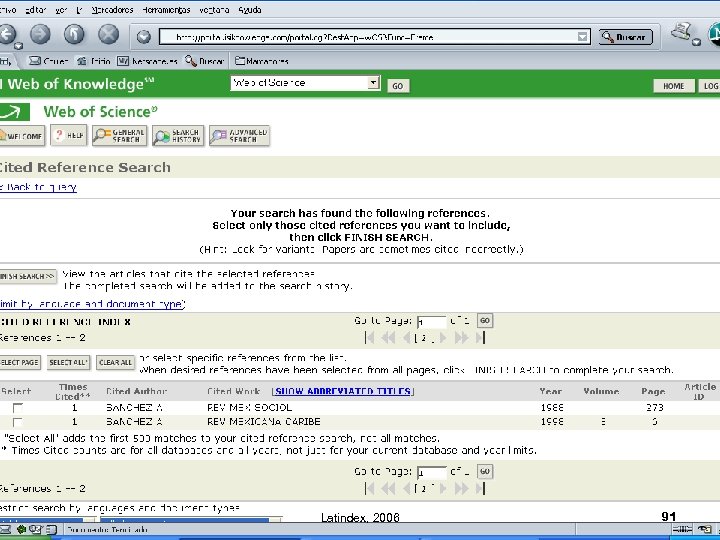Open the Ver menu
The height and width of the screenshot is (540, 720).
click(x=61, y=10)
